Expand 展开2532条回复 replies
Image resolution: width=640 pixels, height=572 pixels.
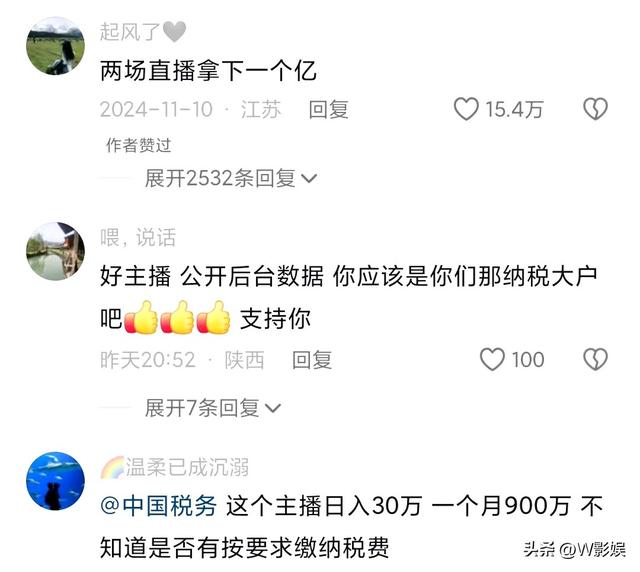tap(231, 178)
